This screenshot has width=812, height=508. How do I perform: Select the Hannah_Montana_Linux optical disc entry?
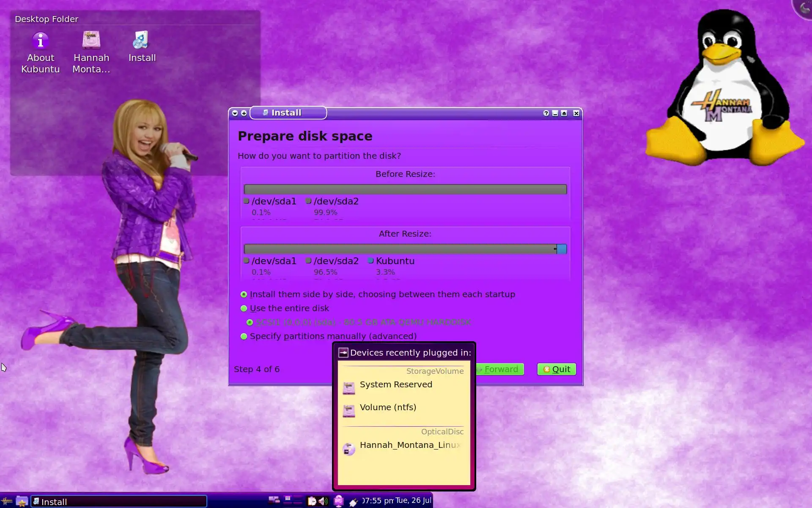pos(409,445)
